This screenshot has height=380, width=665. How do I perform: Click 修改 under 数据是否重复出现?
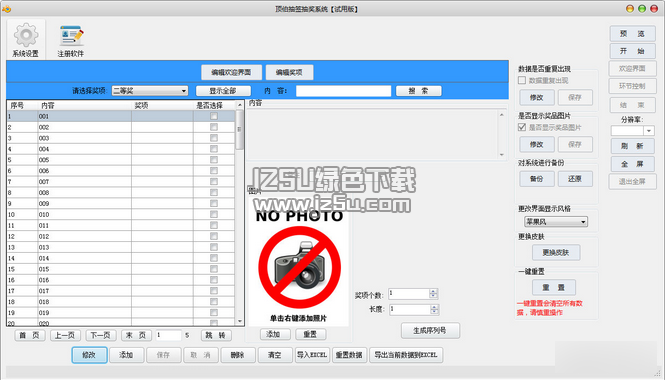537,97
